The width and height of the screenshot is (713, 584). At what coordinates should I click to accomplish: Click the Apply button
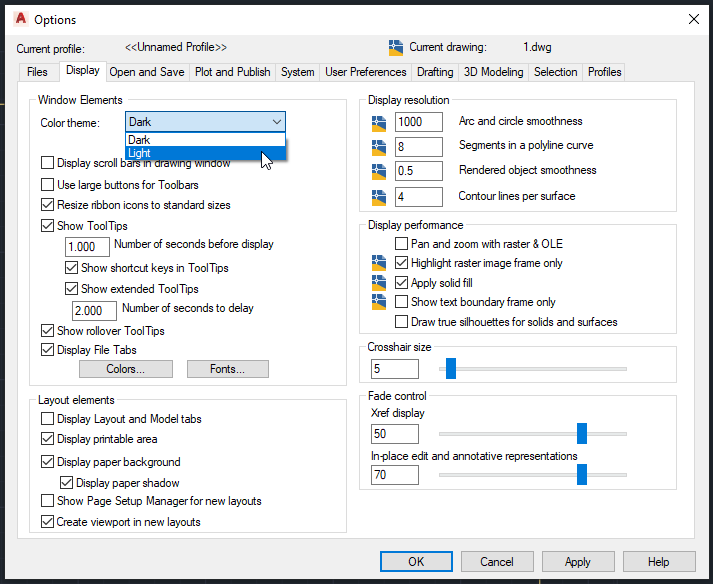click(577, 562)
